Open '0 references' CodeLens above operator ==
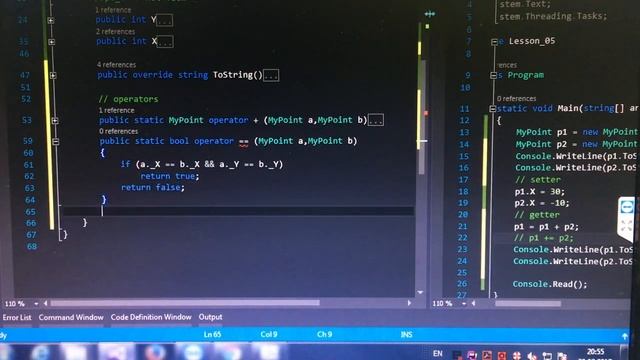Image resolution: width=640 pixels, height=360 pixels. click(x=118, y=131)
